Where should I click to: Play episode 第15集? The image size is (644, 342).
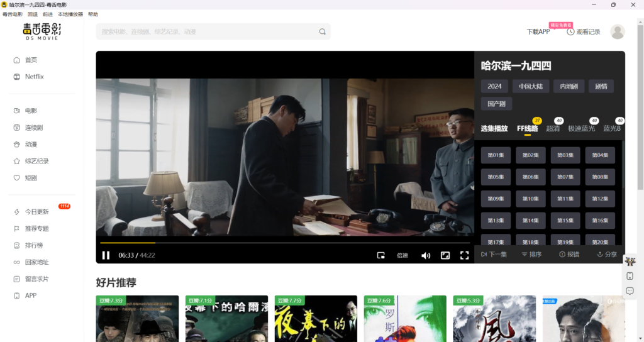[565, 221]
